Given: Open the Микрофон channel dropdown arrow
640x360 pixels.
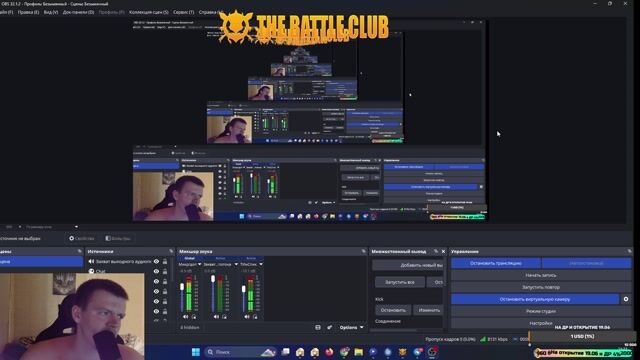Looking at the screenshot, I should pyautogui.click(x=199, y=264).
